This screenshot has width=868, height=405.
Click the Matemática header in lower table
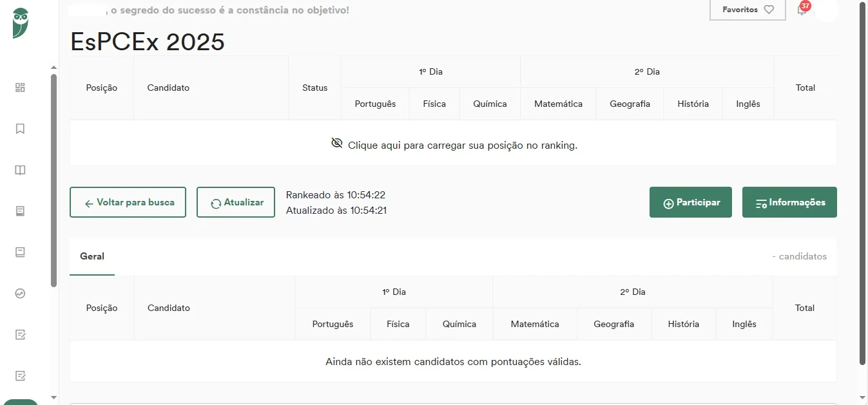tap(534, 324)
